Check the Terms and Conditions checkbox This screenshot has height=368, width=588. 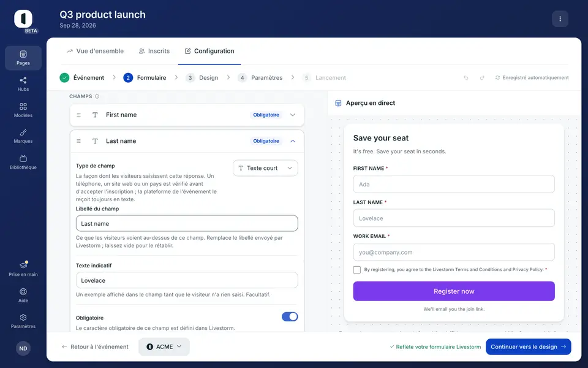(x=357, y=270)
